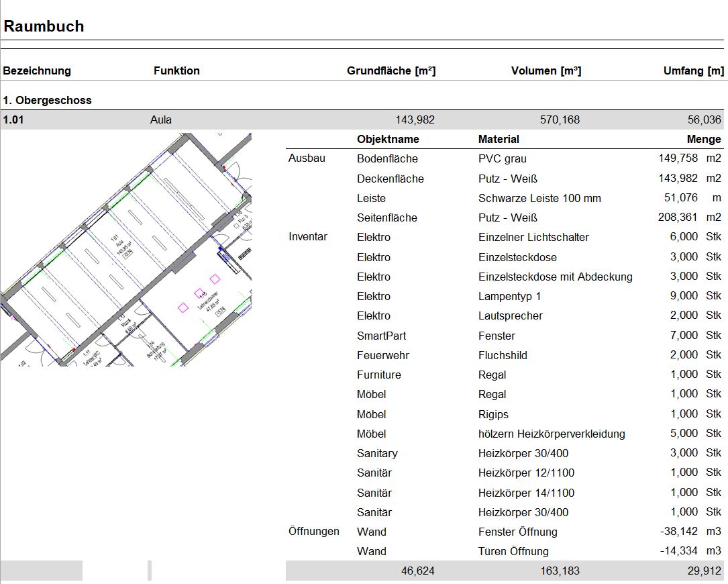Select the perimeter value 56,036

[704, 120]
